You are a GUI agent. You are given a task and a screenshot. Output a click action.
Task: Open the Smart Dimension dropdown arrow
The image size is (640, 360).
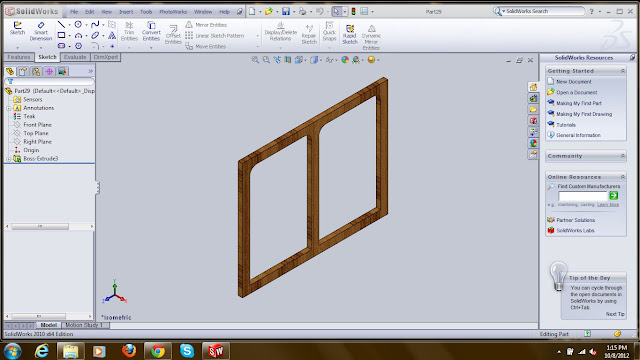(41, 48)
